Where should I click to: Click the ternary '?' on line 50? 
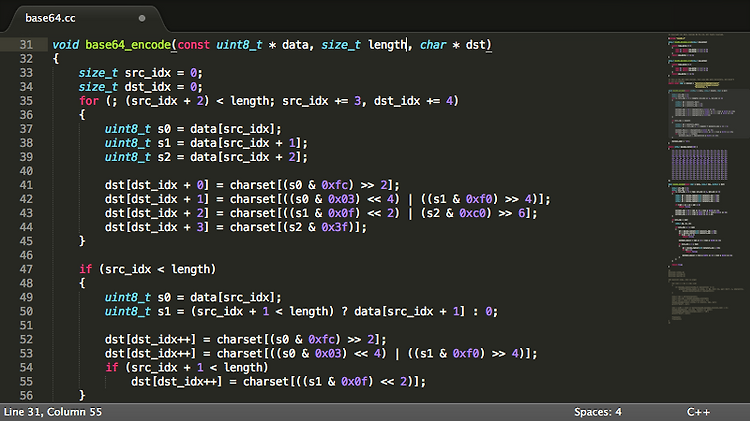[x=344, y=311]
